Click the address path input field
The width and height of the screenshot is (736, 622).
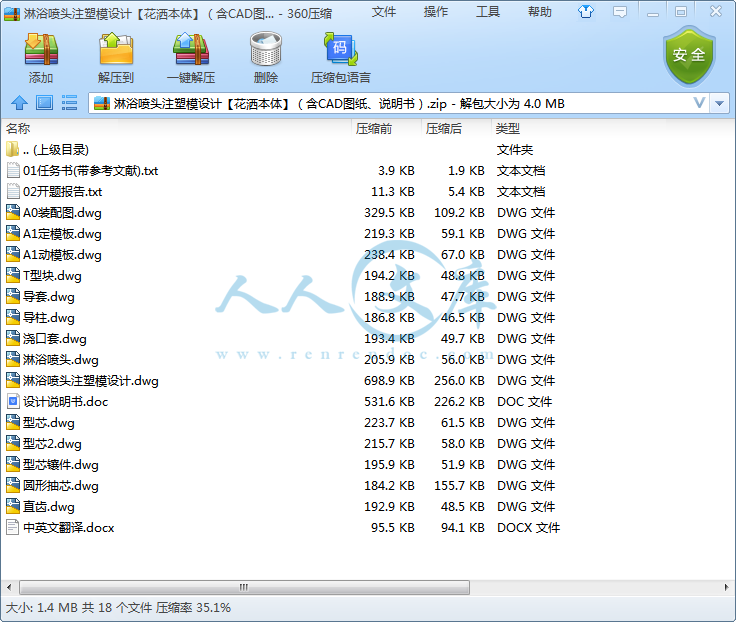point(399,103)
